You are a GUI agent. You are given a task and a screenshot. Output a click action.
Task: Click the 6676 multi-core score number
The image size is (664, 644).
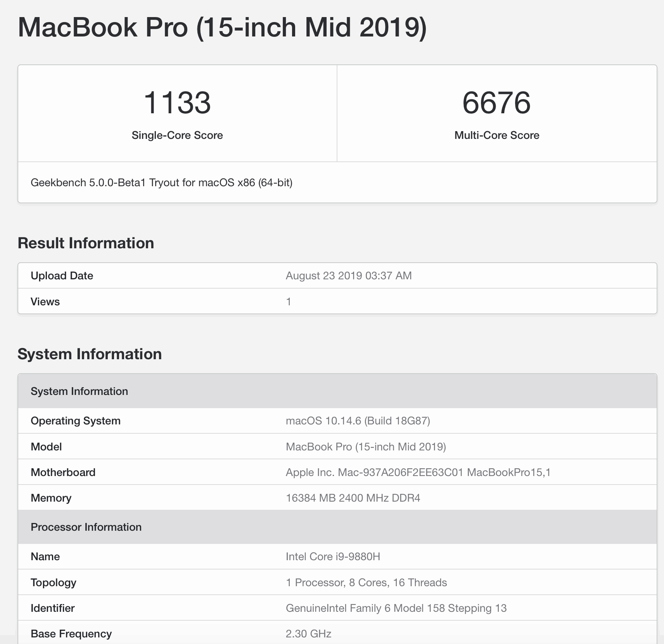[496, 103]
